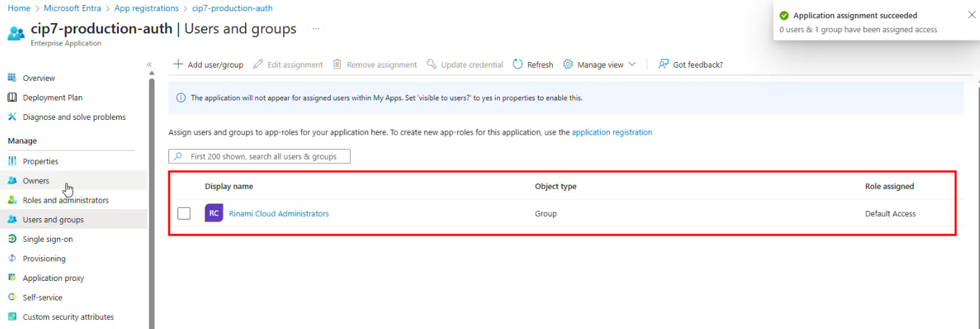
Task: Click the search magnifier icon
Action: [179, 157]
